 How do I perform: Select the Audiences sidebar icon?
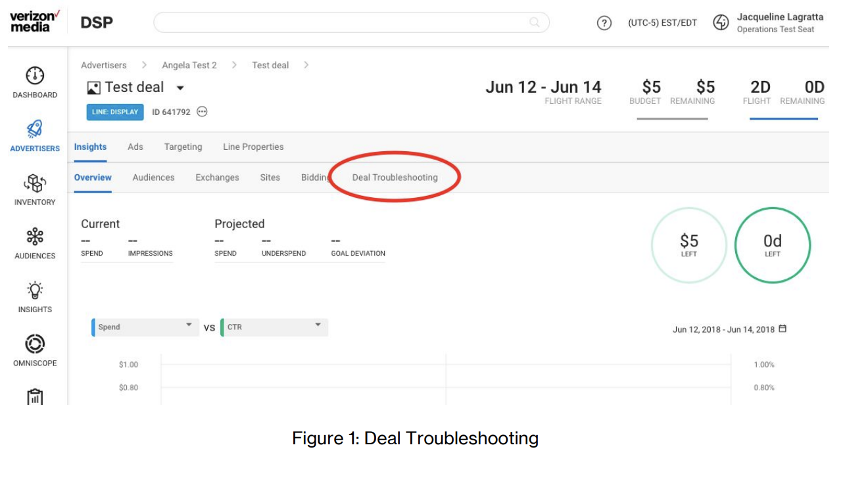point(35,237)
